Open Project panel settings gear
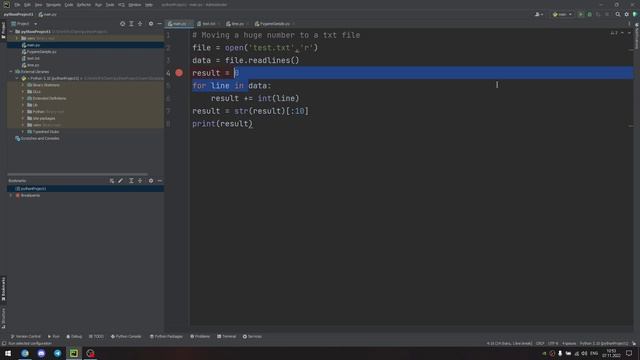 (x=151, y=24)
